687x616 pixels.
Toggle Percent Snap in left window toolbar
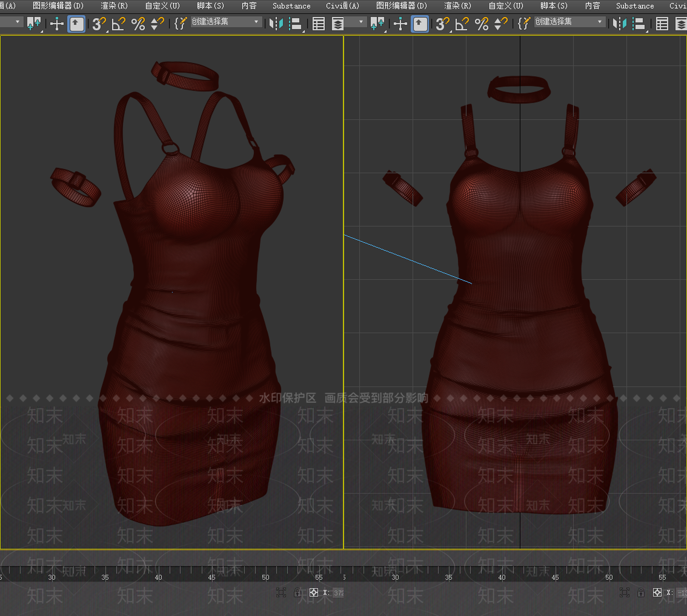(x=138, y=24)
